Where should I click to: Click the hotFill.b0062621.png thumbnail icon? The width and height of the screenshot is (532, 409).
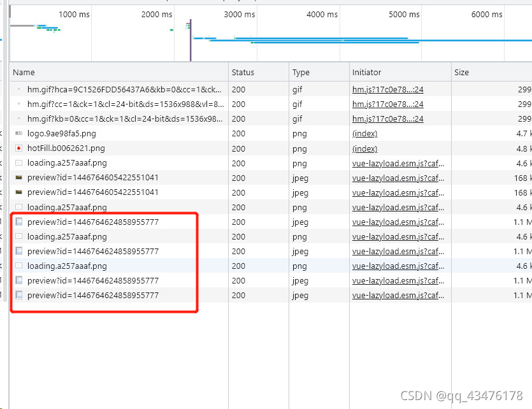click(20, 148)
